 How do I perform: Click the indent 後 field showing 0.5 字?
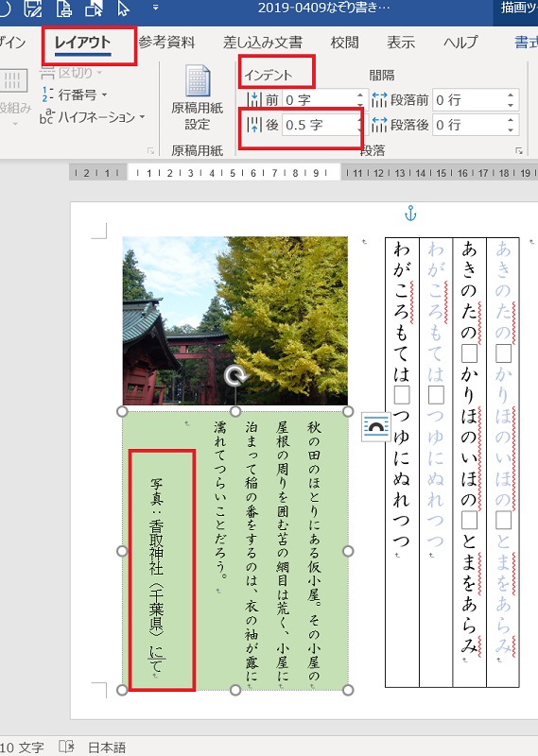(x=319, y=125)
